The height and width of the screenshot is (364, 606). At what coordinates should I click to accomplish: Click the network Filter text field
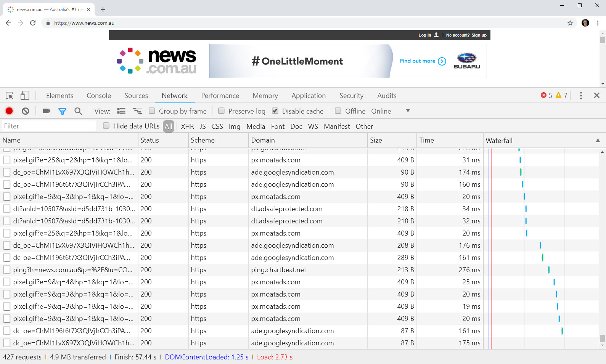pos(48,126)
